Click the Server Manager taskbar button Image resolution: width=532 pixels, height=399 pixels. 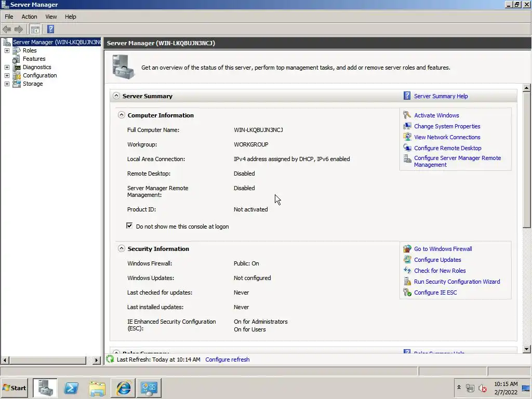[45, 388]
